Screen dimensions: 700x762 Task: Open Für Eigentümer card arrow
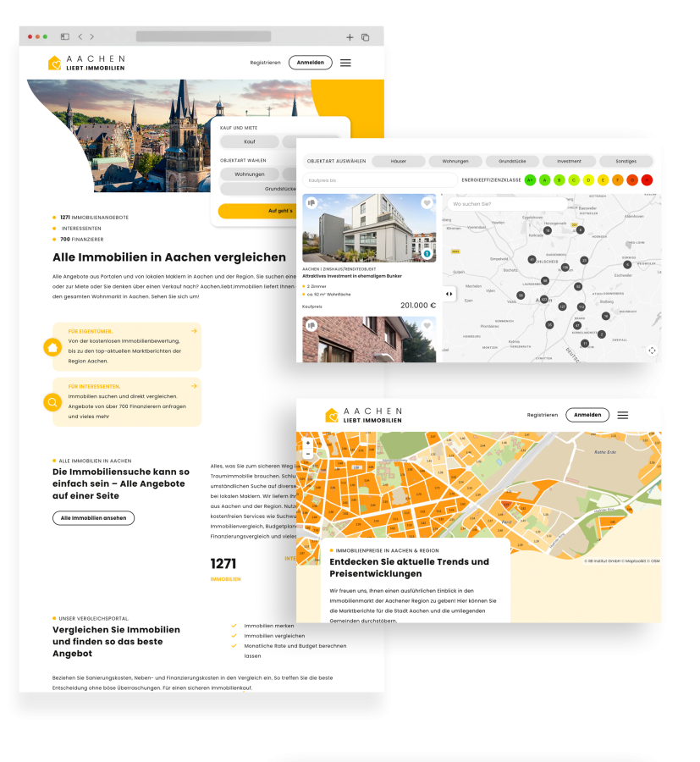pos(194,331)
